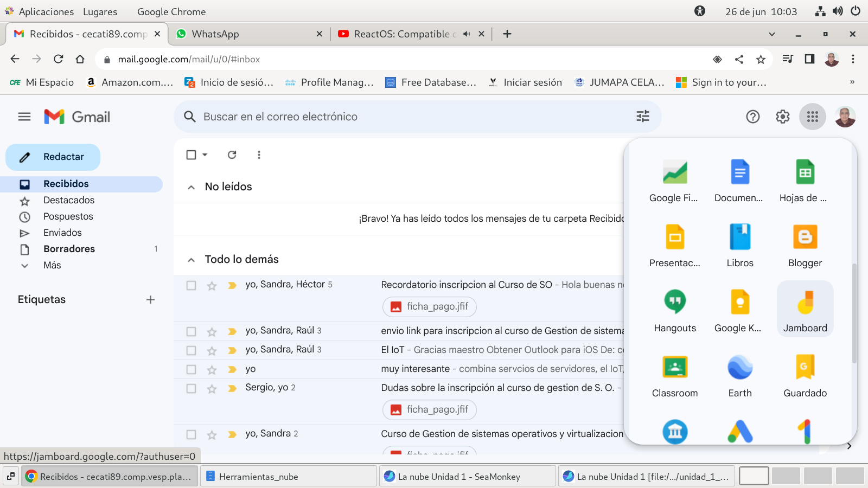Select the muy interesante email checkbox
This screenshot has height=488, width=868.
point(192,370)
